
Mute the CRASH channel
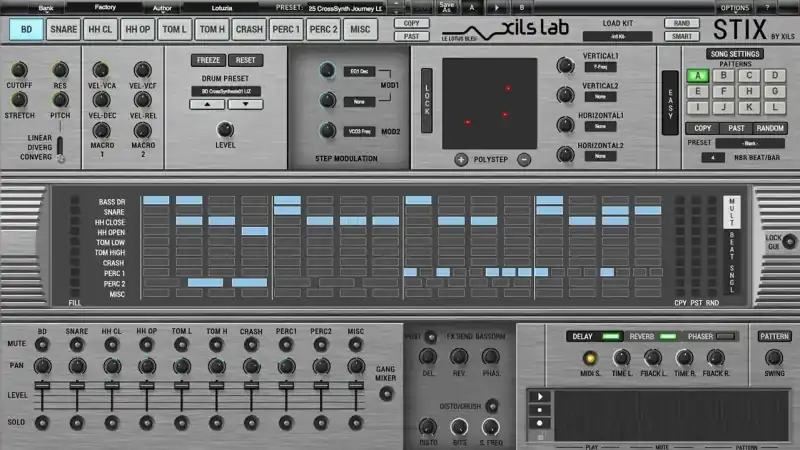(x=251, y=345)
